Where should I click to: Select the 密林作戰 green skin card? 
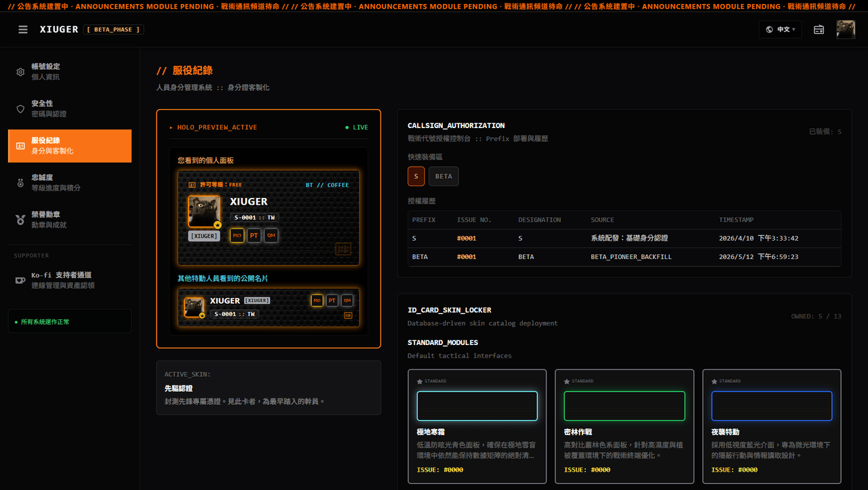[625, 426]
